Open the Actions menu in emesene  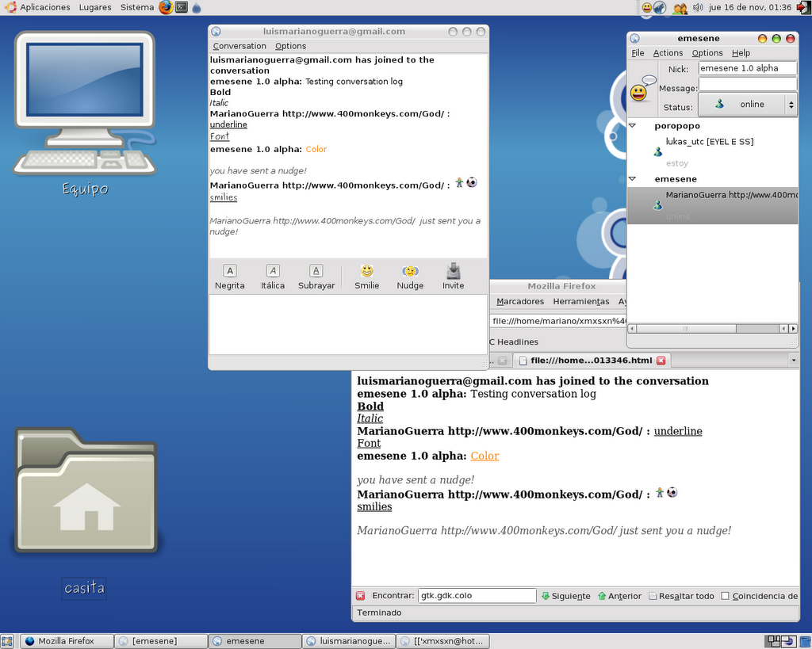pos(668,53)
